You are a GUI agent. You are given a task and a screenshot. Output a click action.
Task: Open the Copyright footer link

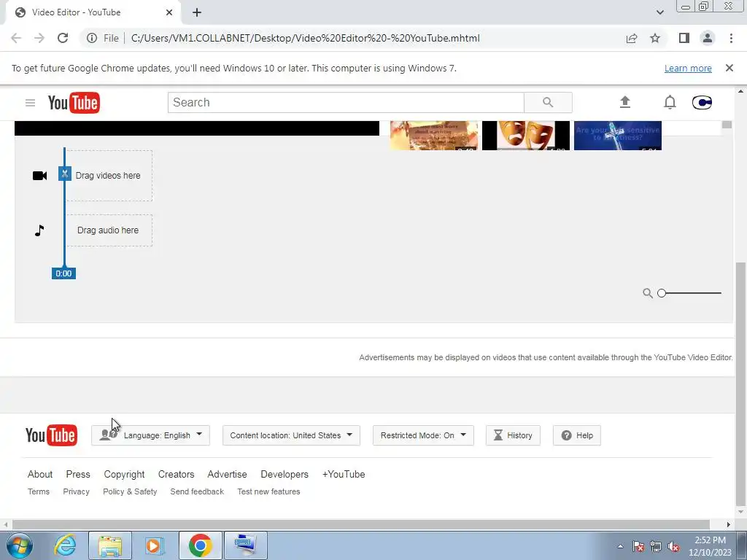124,474
